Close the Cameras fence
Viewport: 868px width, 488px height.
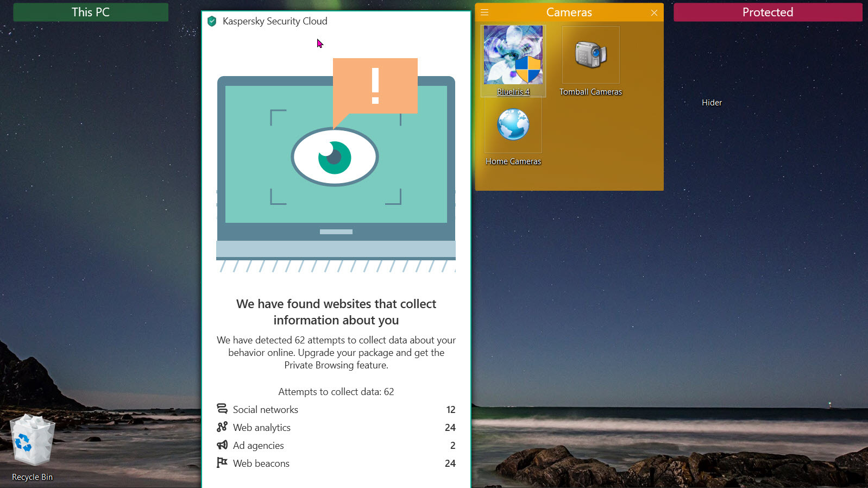click(x=654, y=12)
